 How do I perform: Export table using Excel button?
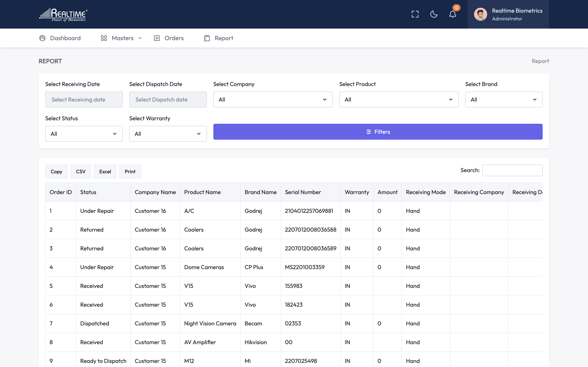coord(105,172)
